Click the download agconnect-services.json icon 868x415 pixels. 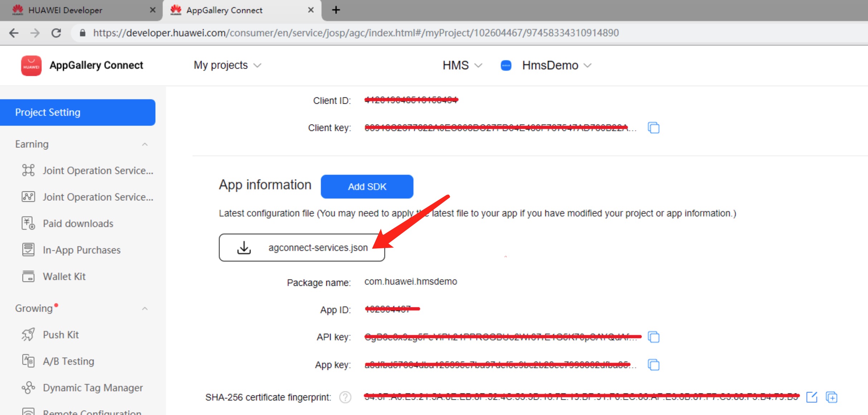[x=244, y=247]
